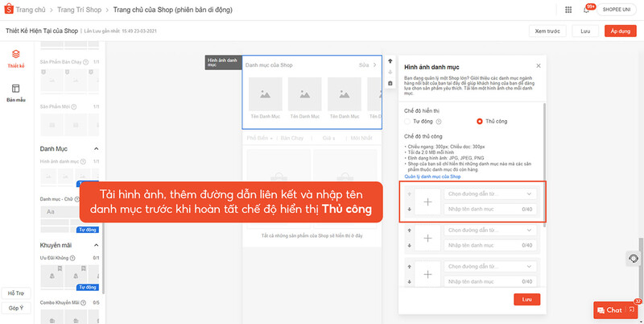The height and width of the screenshot is (324, 644).
Task: Open the notifications bell
Action: coord(586,10)
